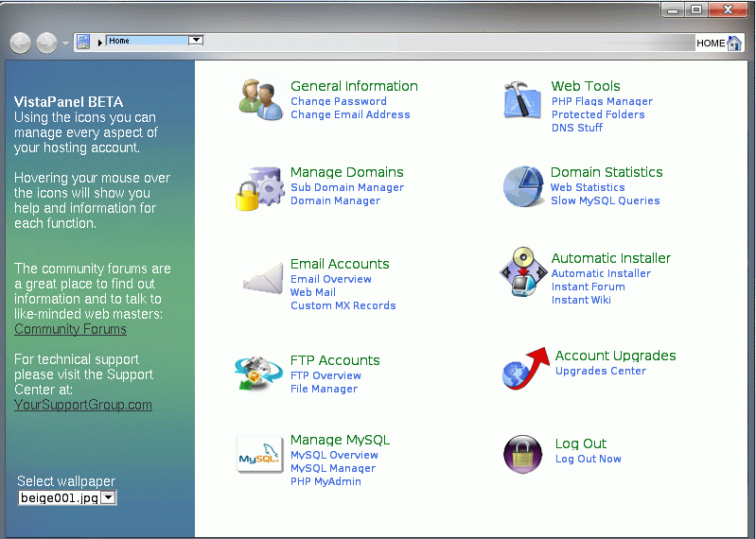Minimize the VistaPanel window

pyautogui.click(x=673, y=9)
